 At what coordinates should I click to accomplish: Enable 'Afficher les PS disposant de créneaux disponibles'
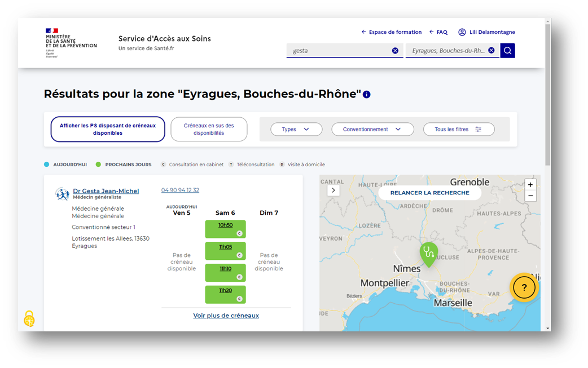click(108, 129)
